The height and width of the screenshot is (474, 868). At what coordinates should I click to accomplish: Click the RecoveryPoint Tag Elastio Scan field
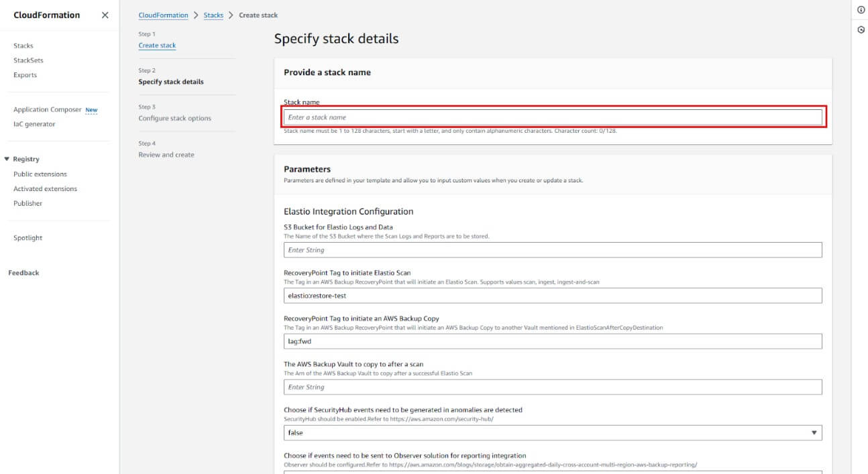(553, 296)
